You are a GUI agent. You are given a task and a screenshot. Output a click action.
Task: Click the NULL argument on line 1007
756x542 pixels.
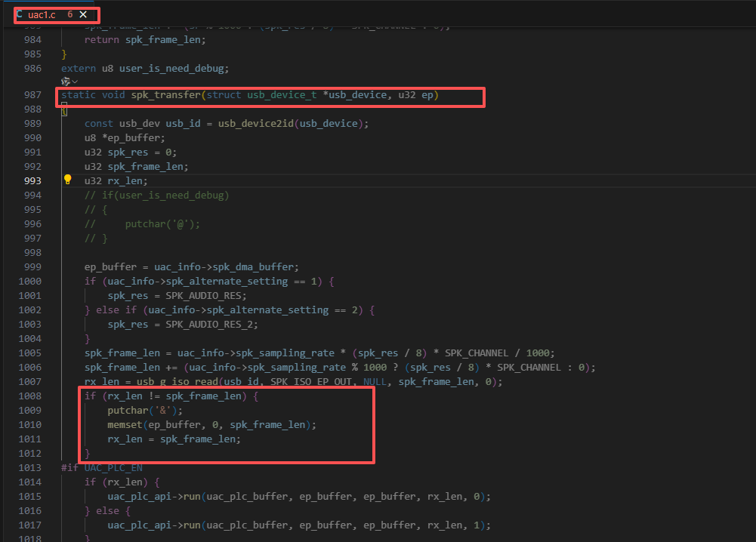(375, 381)
